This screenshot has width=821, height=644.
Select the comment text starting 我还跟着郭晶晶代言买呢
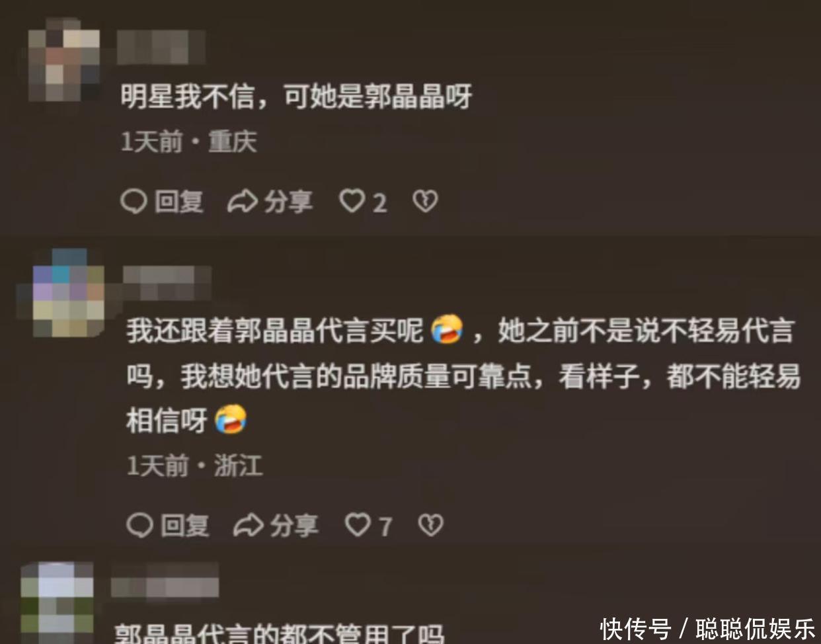[463, 376]
